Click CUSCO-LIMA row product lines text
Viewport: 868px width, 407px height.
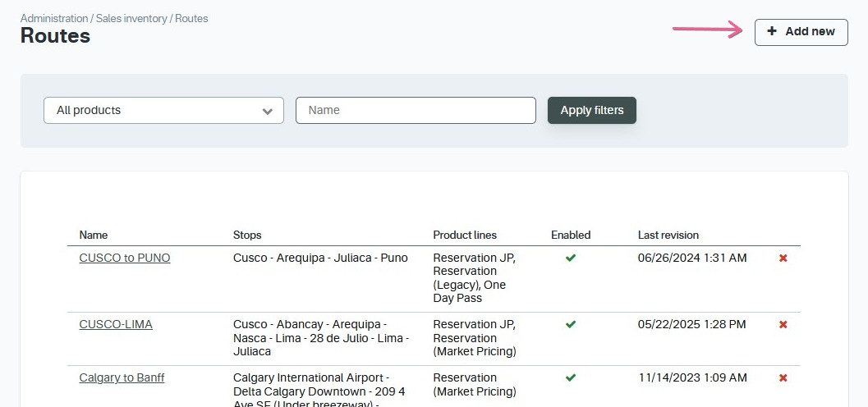tap(475, 338)
